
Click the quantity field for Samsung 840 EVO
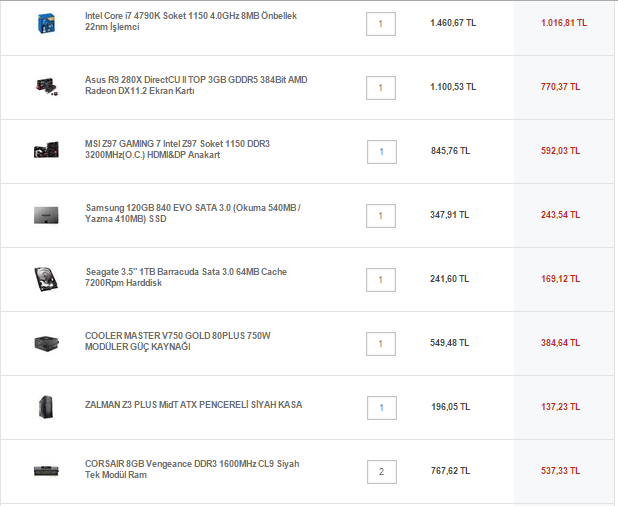click(381, 215)
